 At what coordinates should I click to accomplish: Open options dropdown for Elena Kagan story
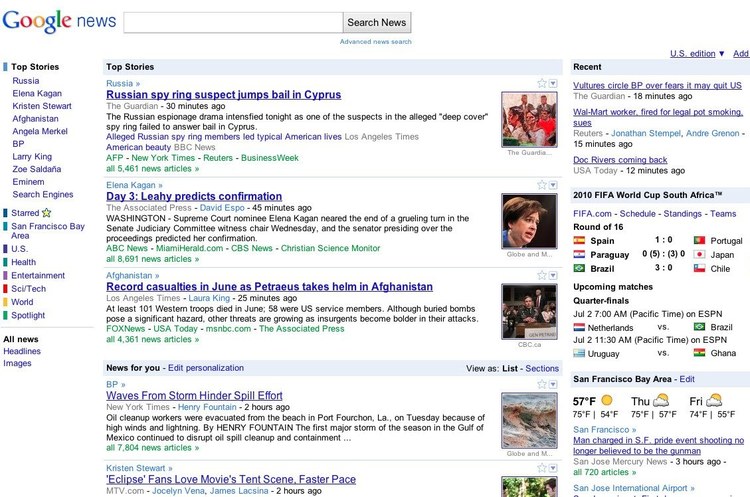(x=553, y=185)
